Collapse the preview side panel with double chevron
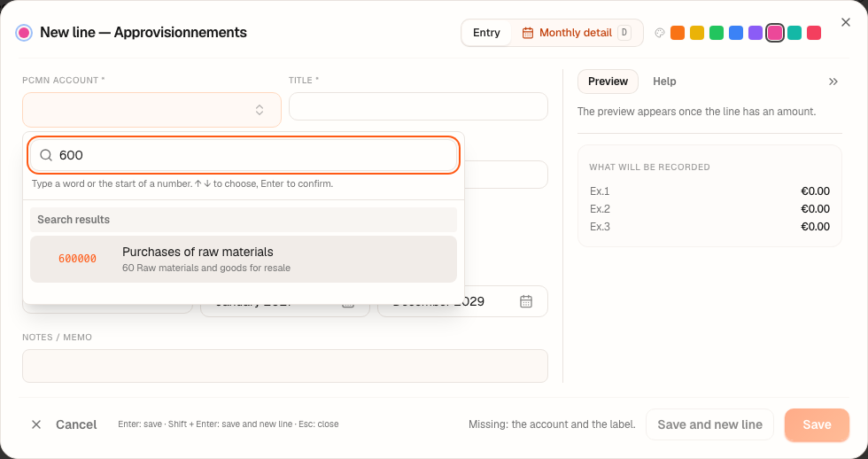Viewport: 868px width, 459px height. pos(833,82)
